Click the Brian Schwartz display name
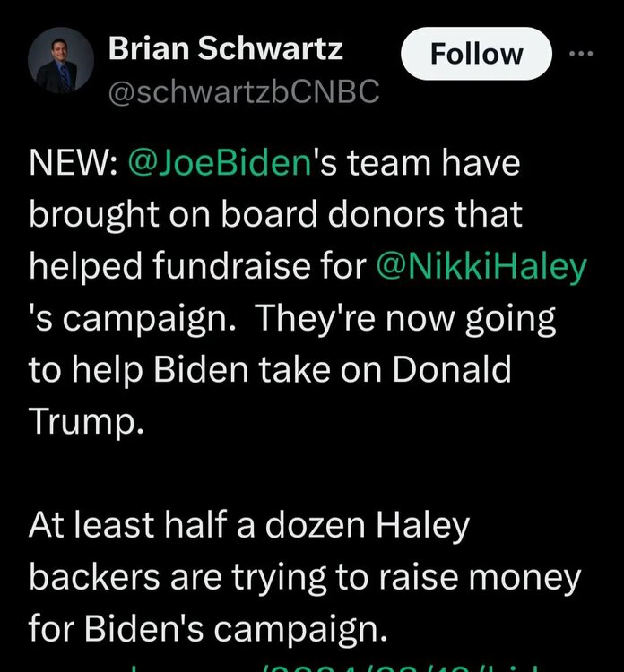This screenshot has width=624, height=672. click(x=225, y=48)
